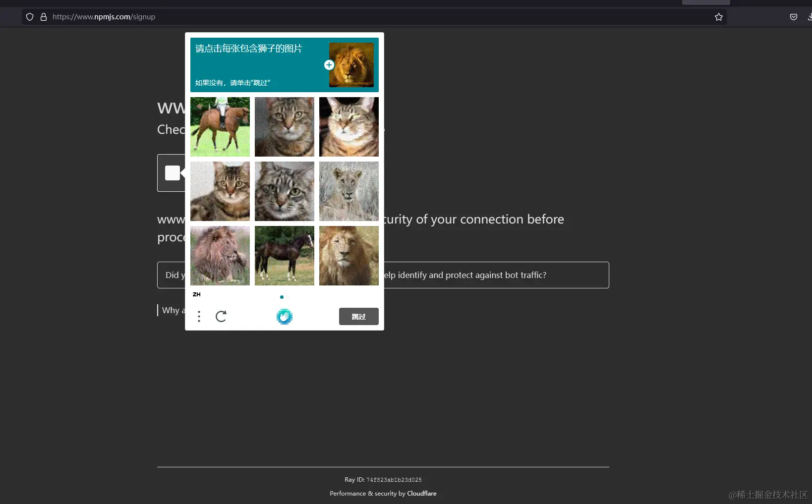The height and width of the screenshot is (504, 812).
Task: Open the Cloudflare link in footer
Action: coord(422,494)
